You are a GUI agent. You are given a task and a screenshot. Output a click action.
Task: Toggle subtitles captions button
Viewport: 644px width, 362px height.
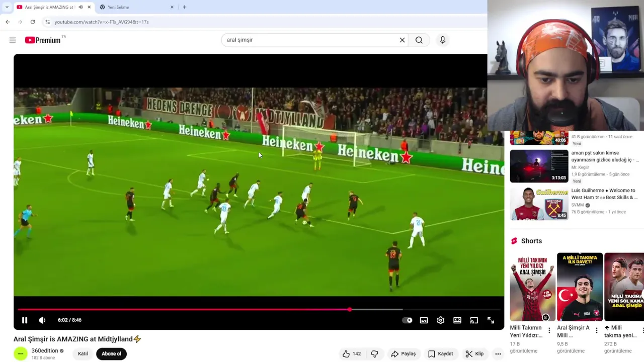pos(424,320)
